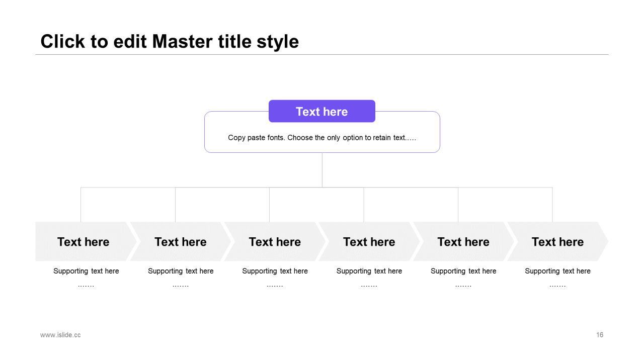This screenshot has width=644, height=362.
Task: Select the "Copy paste fonts" description text
Action: 322,137
